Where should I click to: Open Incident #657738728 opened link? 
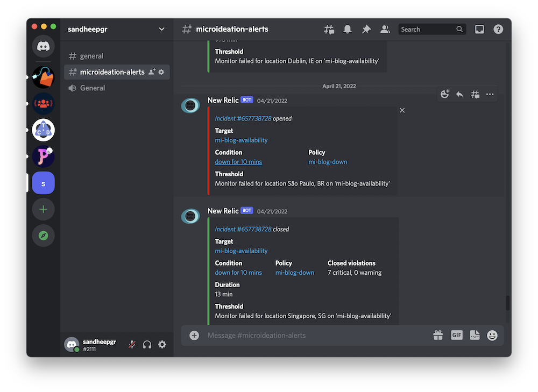[x=243, y=119]
